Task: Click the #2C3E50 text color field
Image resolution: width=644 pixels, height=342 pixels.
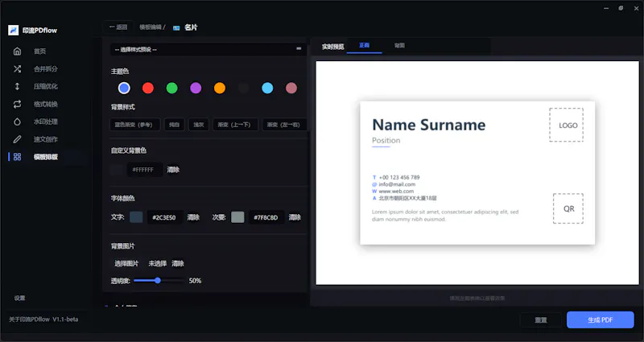Action: [x=165, y=217]
